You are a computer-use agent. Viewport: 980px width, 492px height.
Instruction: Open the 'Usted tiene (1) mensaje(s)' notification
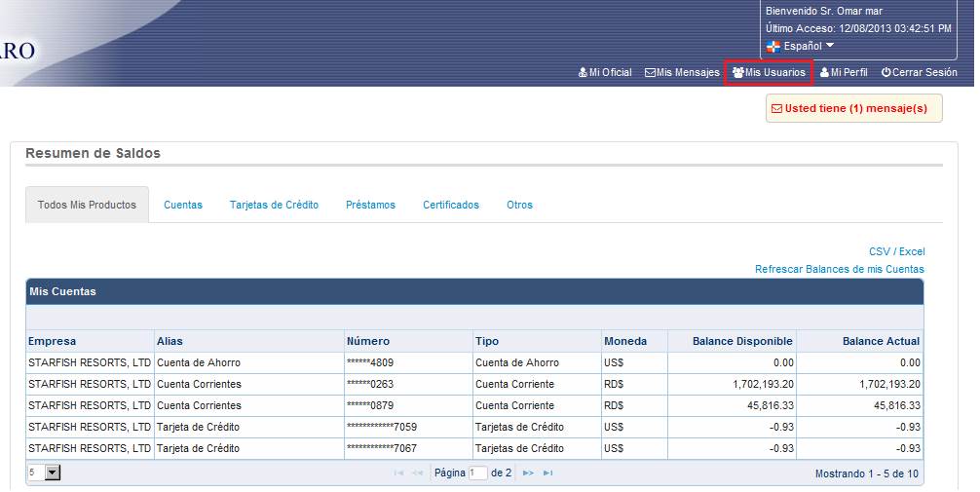pyautogui.click(x=854, y=108)
